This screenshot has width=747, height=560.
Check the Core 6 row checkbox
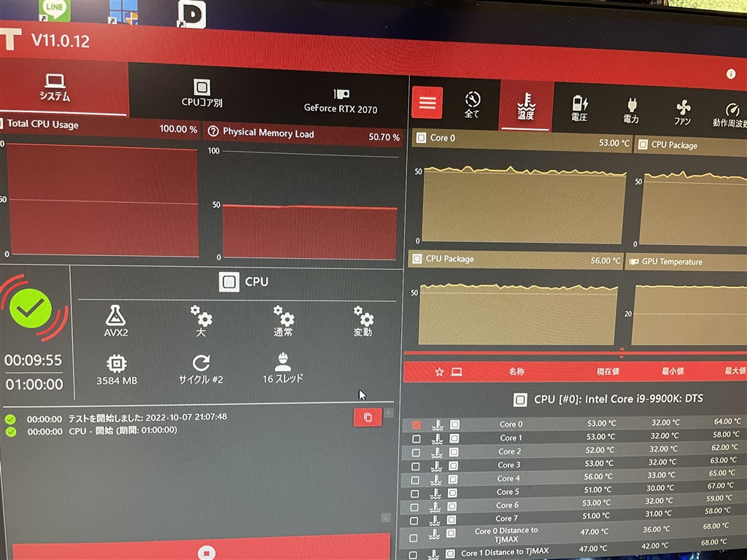point(414,507)
